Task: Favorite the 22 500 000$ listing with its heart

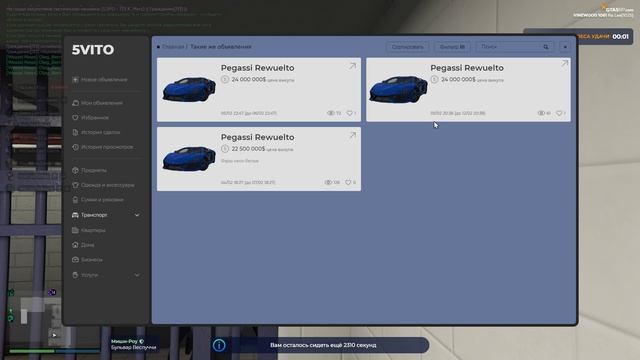Action: (x=348, y=182)
